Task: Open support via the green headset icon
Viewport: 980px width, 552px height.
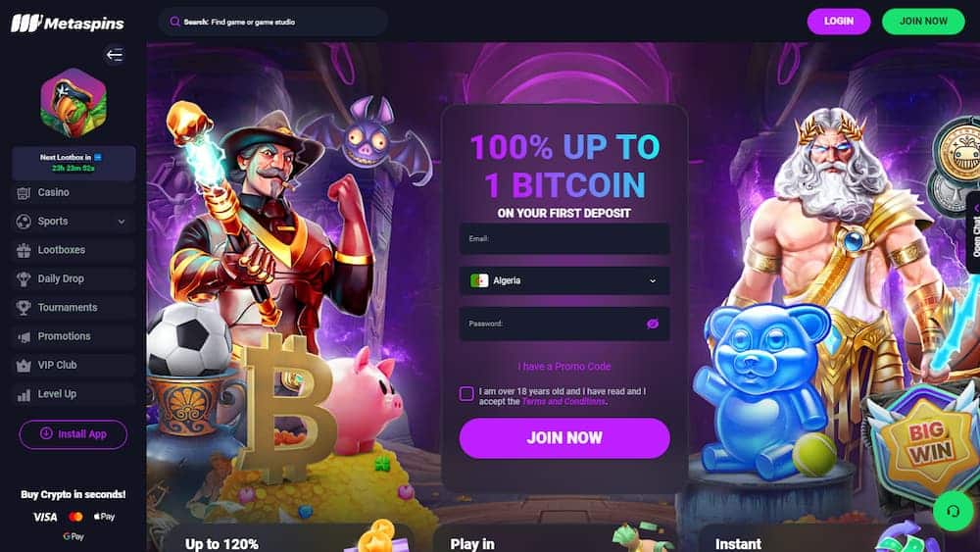Action: 954,511
